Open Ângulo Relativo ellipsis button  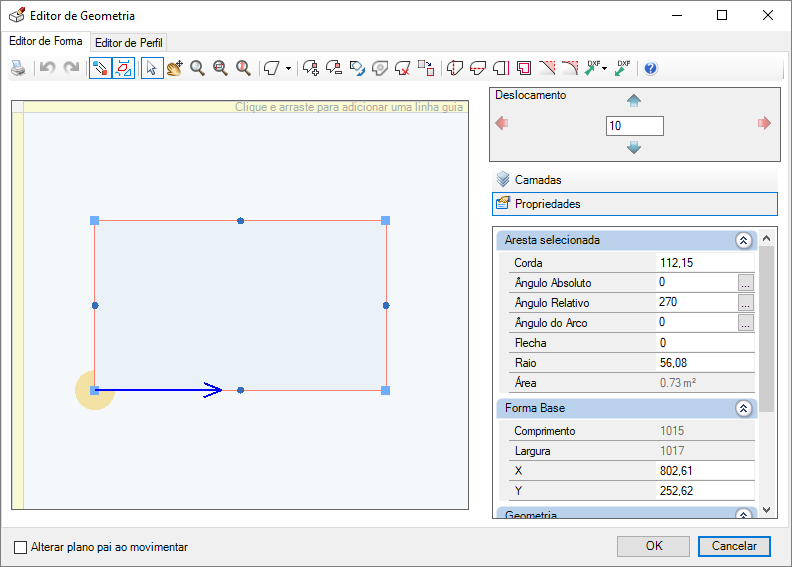(x=746, y=302)
